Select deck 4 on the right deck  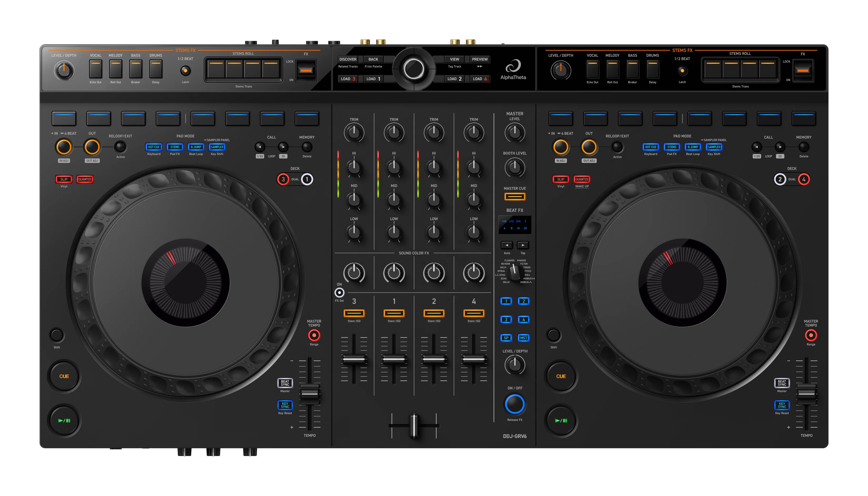click(804, 179)
